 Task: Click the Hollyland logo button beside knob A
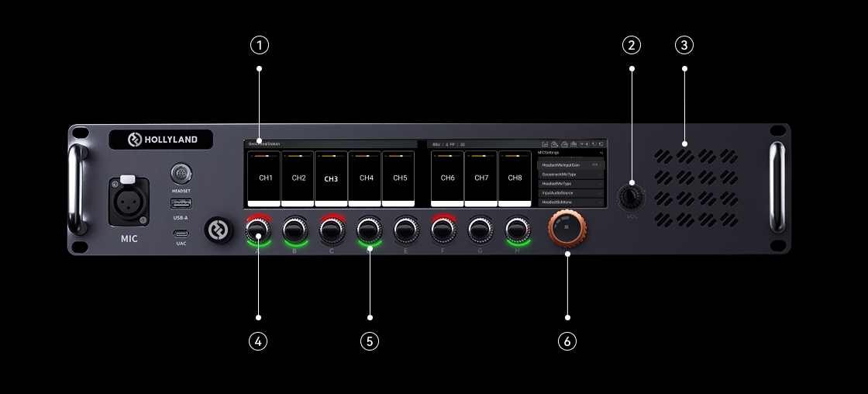coord(218,230)
